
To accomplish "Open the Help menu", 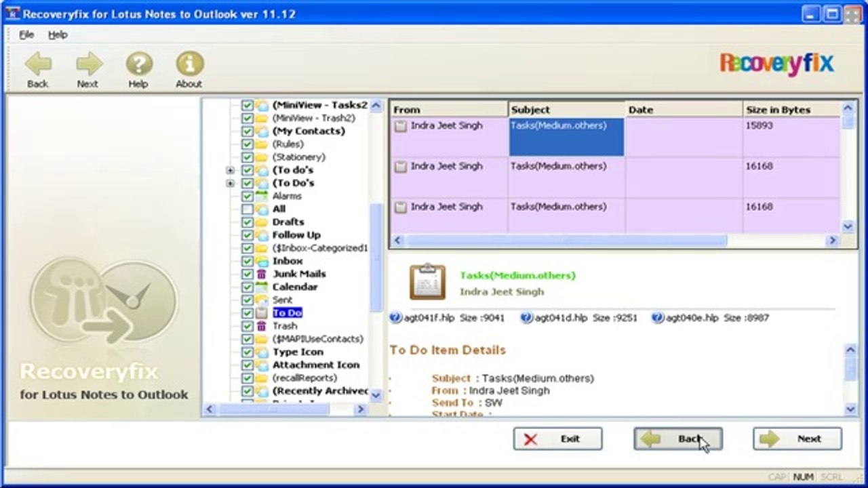I will click(58, 35).
